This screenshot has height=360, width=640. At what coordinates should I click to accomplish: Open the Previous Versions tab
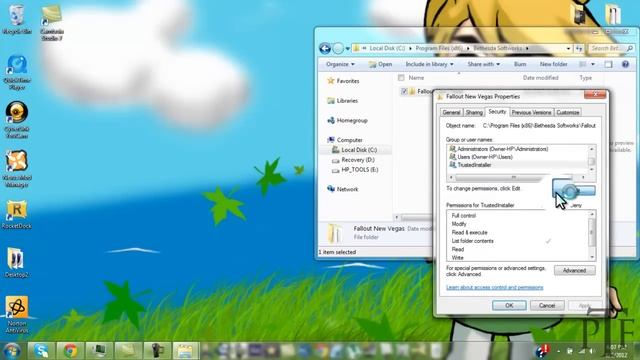pos(531,112)
